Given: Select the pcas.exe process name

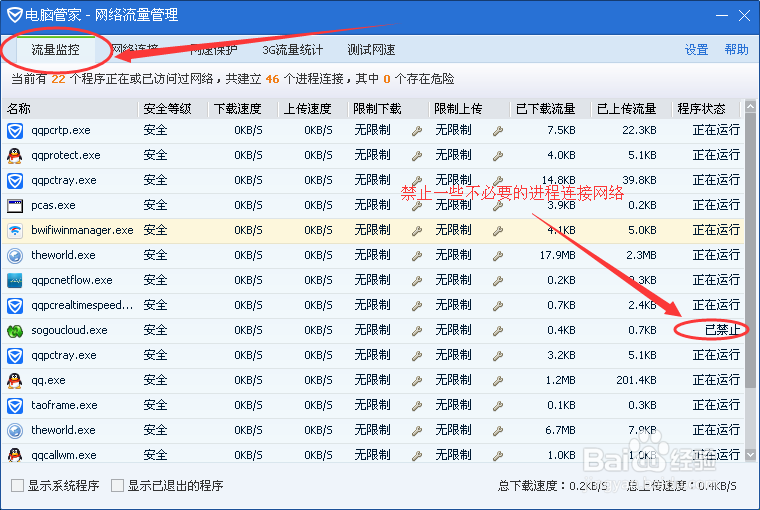Looking at the screenshot, I should [53, 206].
